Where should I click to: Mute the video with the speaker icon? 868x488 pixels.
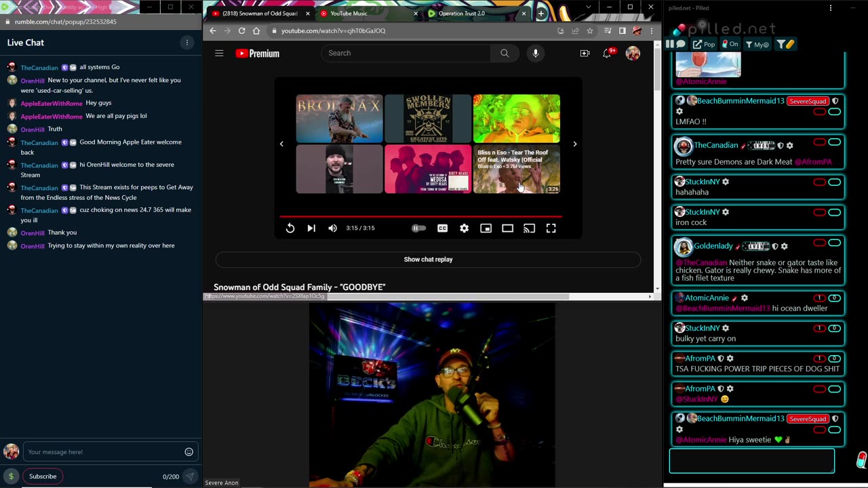click(x=332, y=228)
